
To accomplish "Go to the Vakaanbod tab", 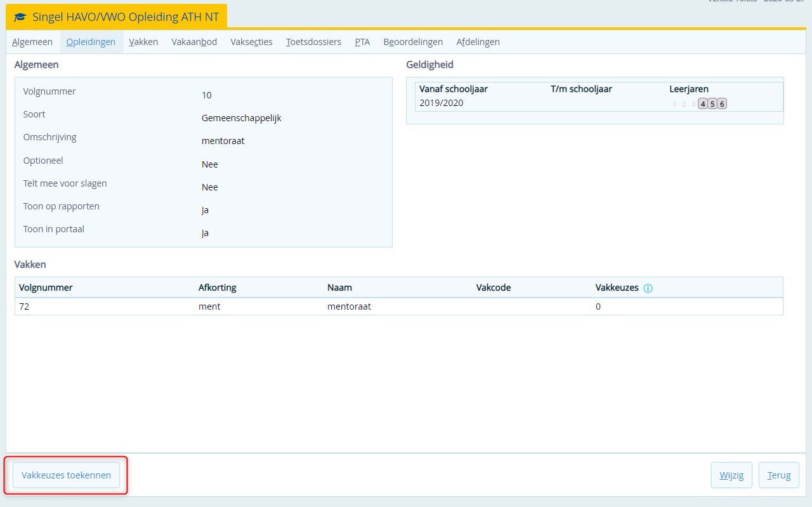I will [194, 42].
